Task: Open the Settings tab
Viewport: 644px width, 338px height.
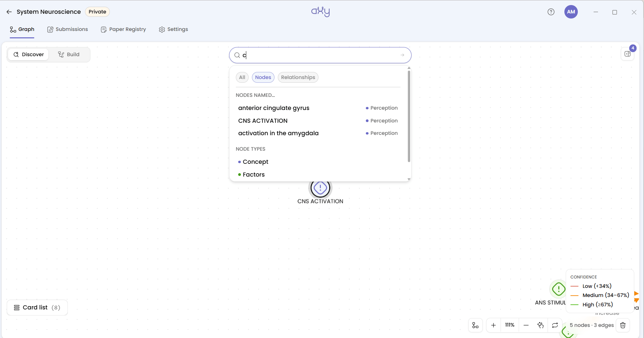Action: point(173,30)
